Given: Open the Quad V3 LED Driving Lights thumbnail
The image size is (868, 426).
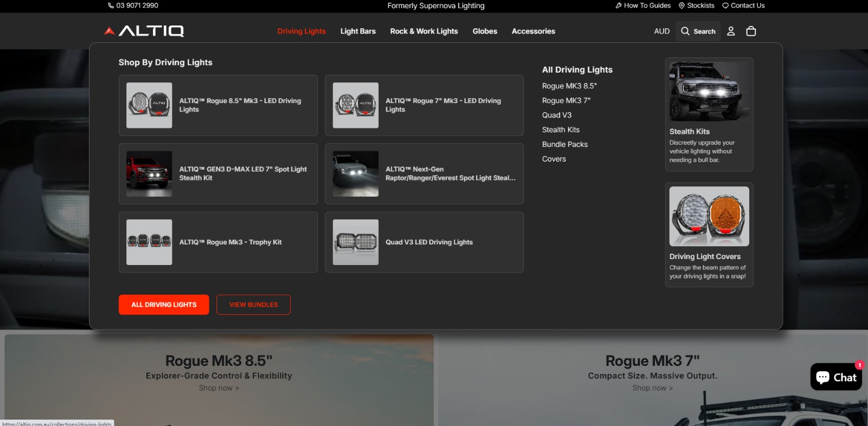Looking at the screenshot, I should click(x=355, y=242).
